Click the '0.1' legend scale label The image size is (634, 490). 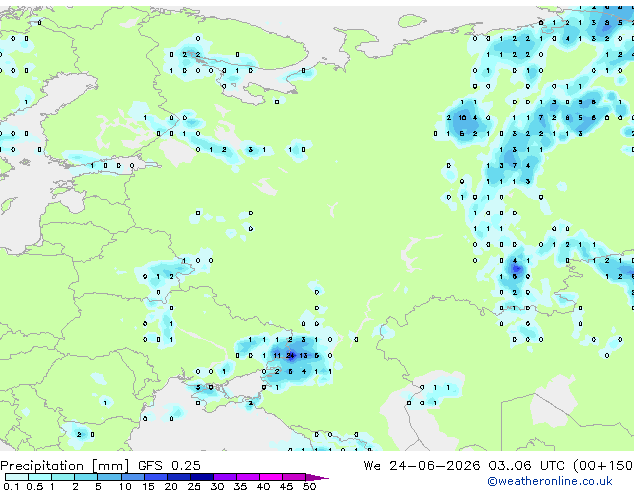pyautogui.click(x=11, y=486)
